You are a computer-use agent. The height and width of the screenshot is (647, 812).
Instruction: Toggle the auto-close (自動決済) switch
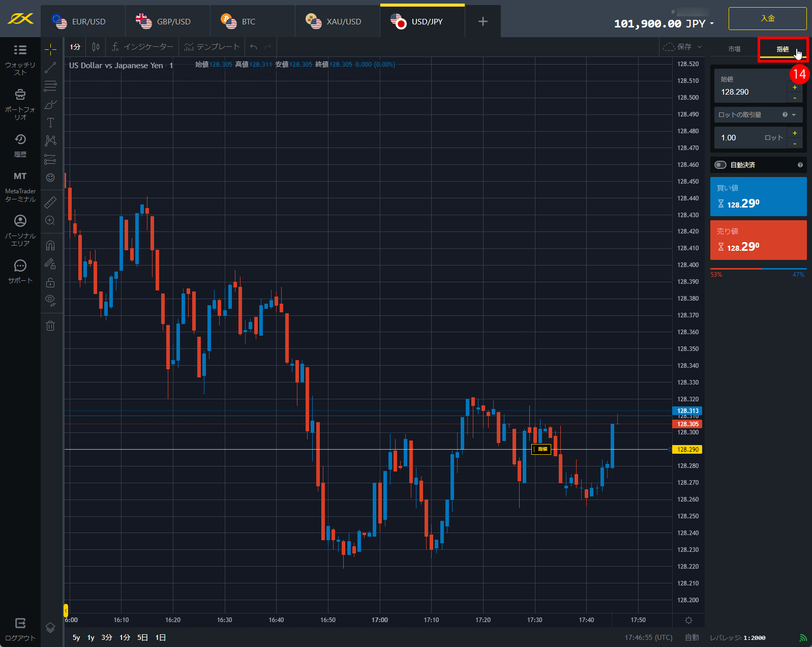coord(720,165)
